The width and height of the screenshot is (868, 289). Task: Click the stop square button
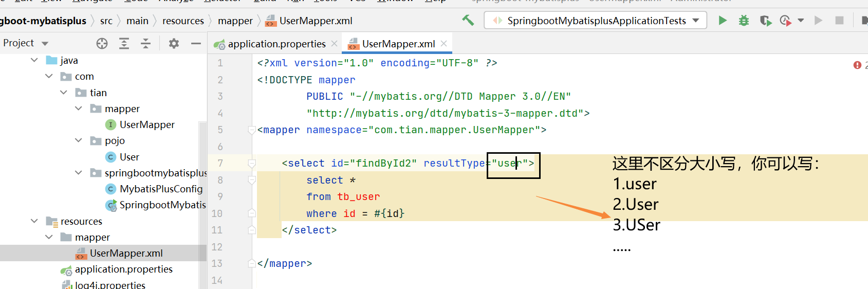tap(839, 21)
